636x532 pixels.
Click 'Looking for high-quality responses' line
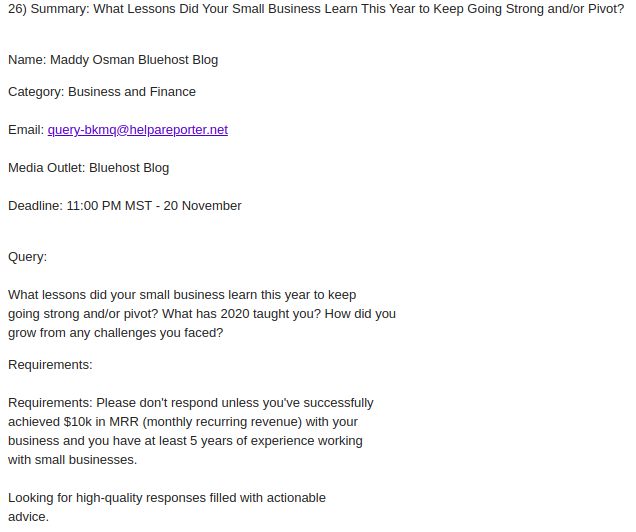click(x=167, y=498)
